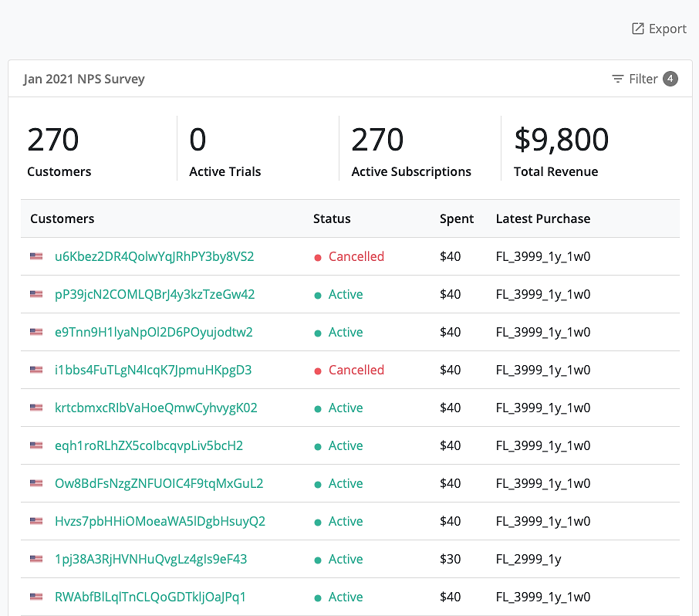Image resolution: width=699 pixels, height=616 pixels.
Task: Click US flag beside i1bbs4FuTLgN4IcqK7JpmuHKpgD3
Action: [x=36, y=371]
